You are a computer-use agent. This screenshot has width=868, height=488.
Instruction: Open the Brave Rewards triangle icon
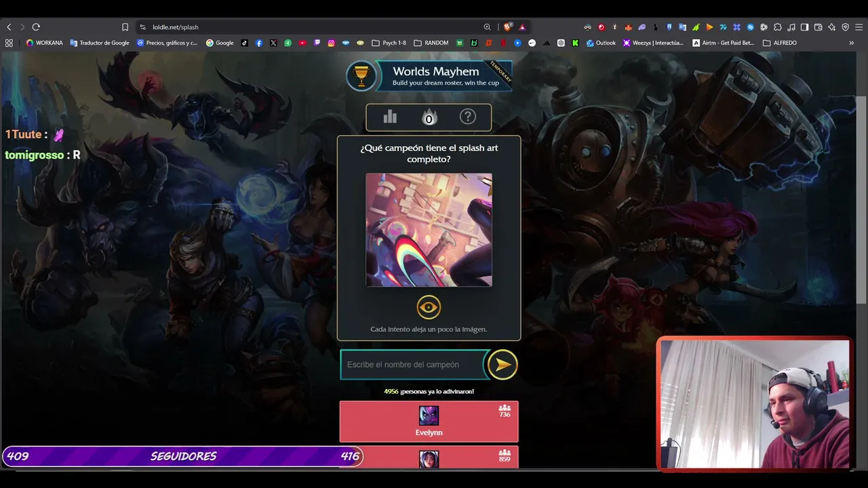(x=522, y=27)
